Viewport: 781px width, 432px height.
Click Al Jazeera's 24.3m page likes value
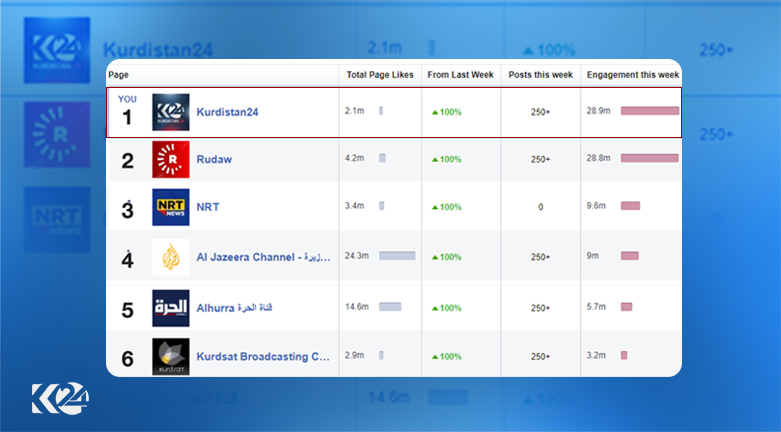(x=357, y=256)
